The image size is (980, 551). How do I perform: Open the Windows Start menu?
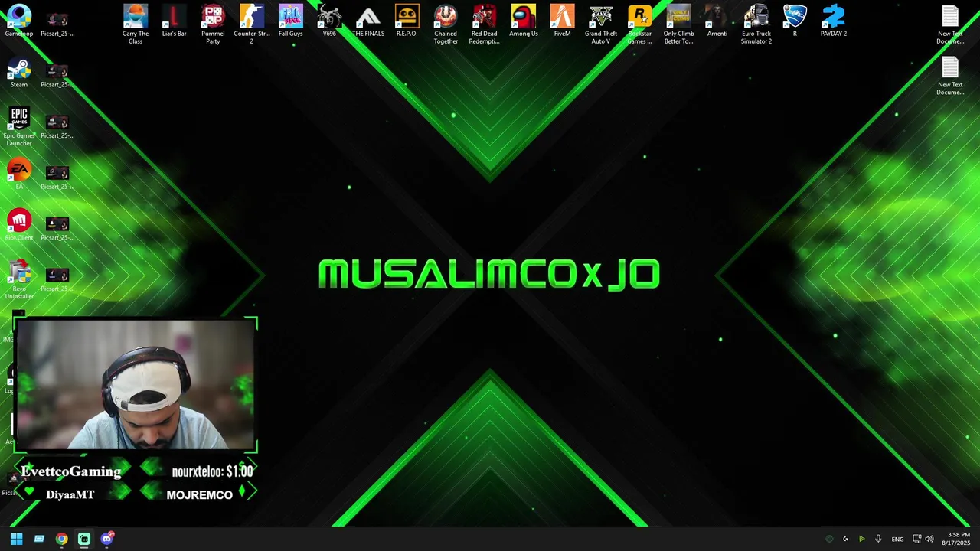coord(16,539)
